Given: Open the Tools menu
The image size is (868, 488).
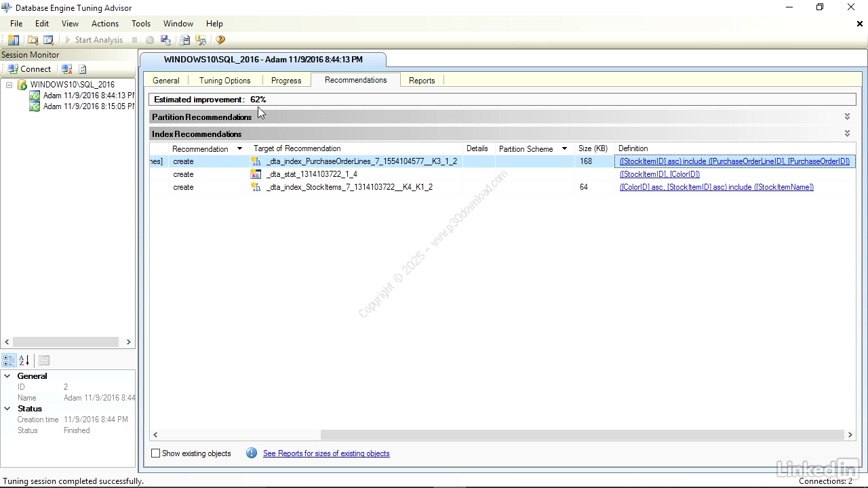Looking at the screenshot, I should coord(141,23).
